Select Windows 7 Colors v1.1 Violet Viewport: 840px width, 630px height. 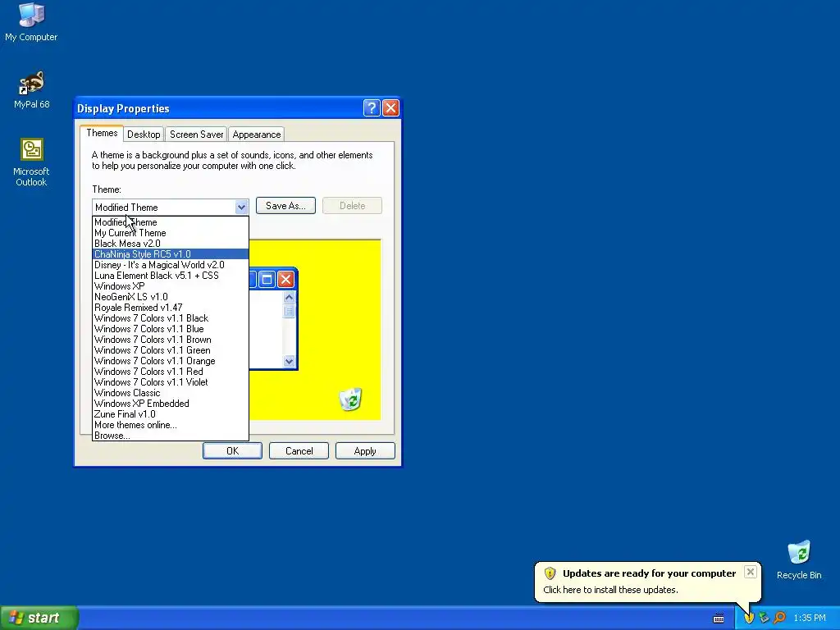coord(171,382)
